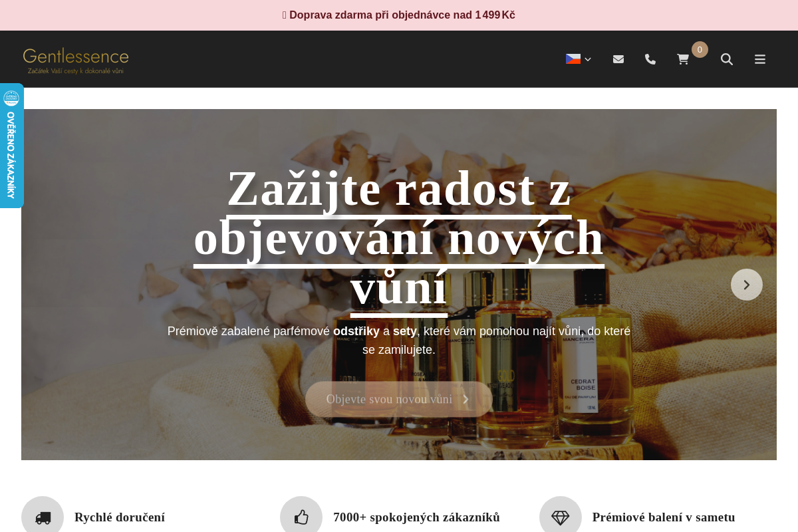The width and height of the screenshot is (798, 532).
Task: Click Objevte svou novou vůni button
Action: (x=399, y=399)
